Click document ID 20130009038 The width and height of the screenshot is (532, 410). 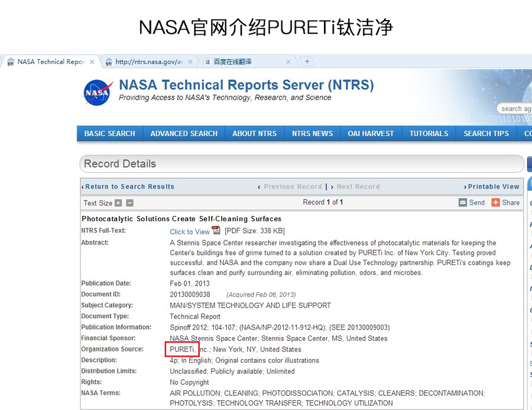(x=190, y=295)
